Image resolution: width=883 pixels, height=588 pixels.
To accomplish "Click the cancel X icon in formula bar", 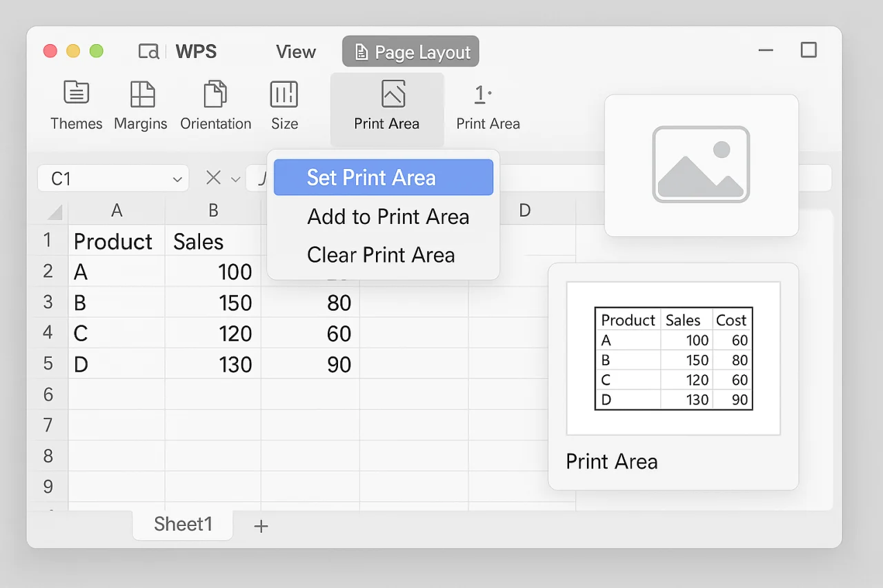I will coord(213,179).
